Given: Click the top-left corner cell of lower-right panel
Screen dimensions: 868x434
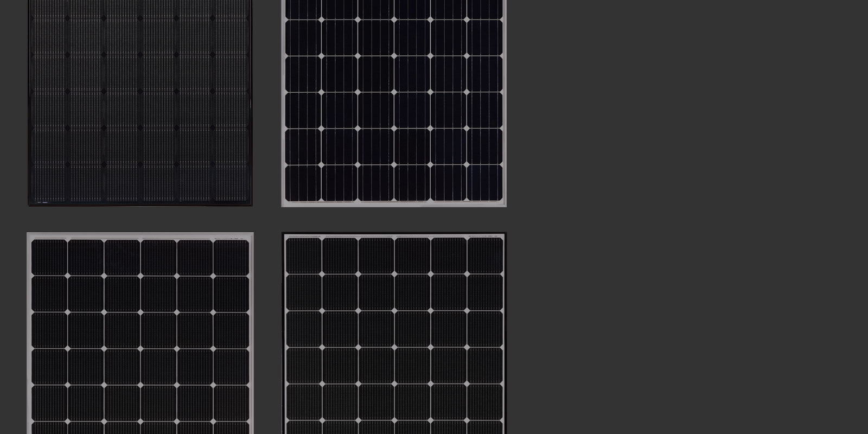Looking at the screenshot, I should [x=303, y=255].
